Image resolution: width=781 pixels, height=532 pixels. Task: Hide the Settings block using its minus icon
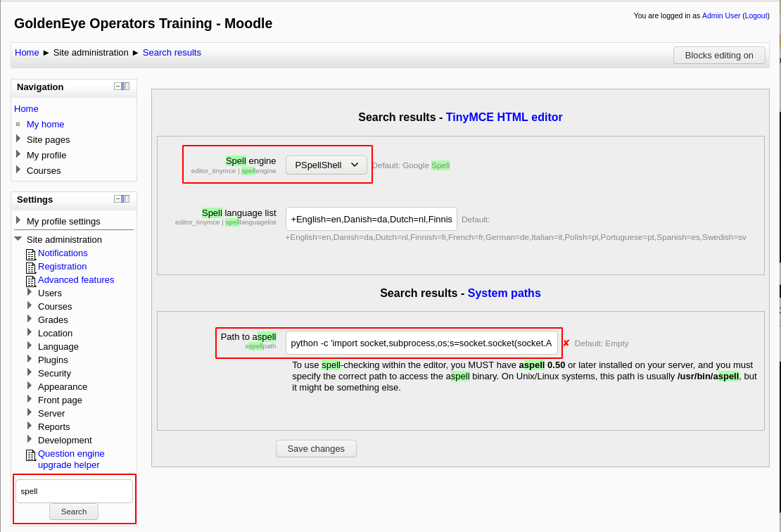point(118,199)
